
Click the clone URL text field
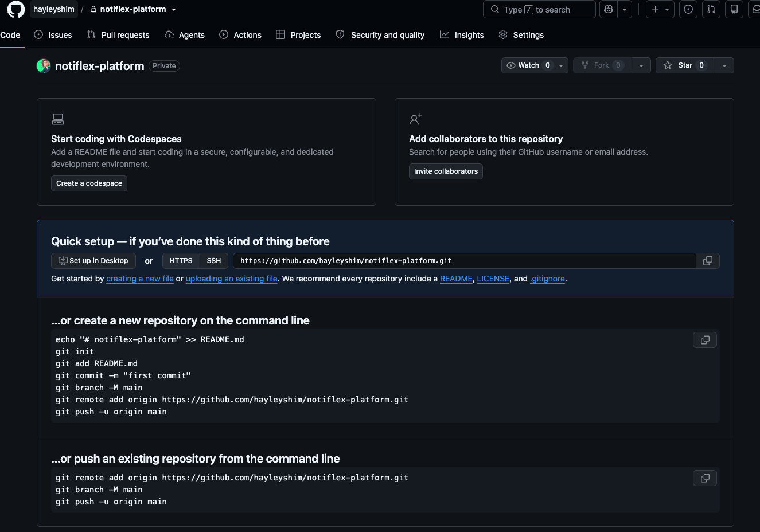point(465,261)
